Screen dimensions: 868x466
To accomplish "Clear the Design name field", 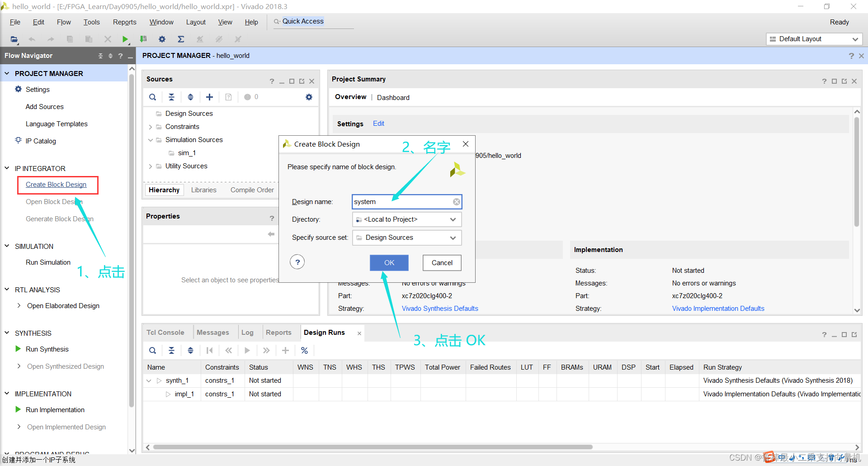I will [457, 202].
